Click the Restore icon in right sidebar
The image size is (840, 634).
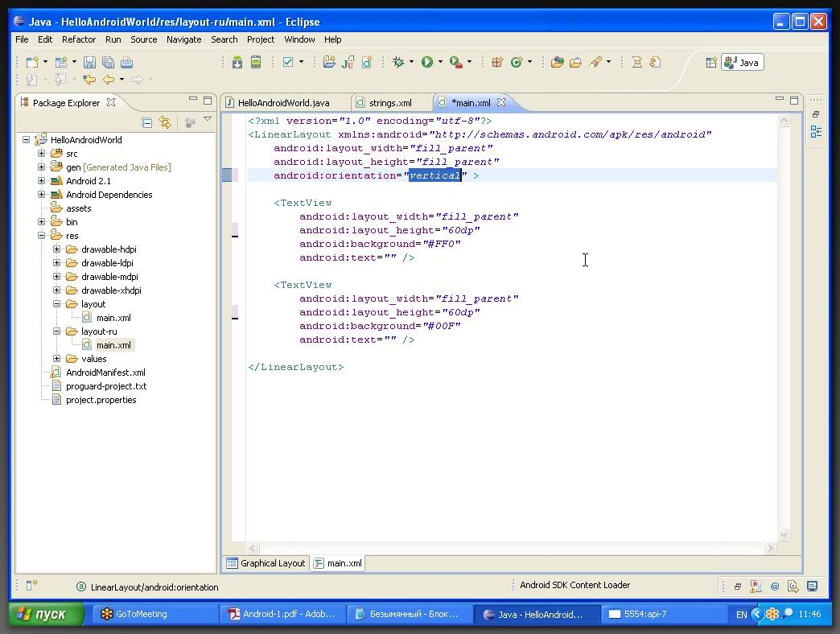coord(816,114)
